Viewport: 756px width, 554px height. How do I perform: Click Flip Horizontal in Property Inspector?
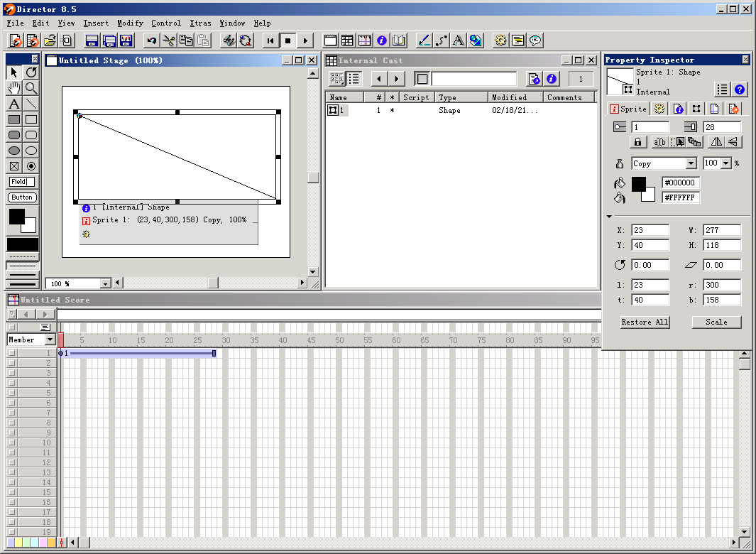click(716, 142)
